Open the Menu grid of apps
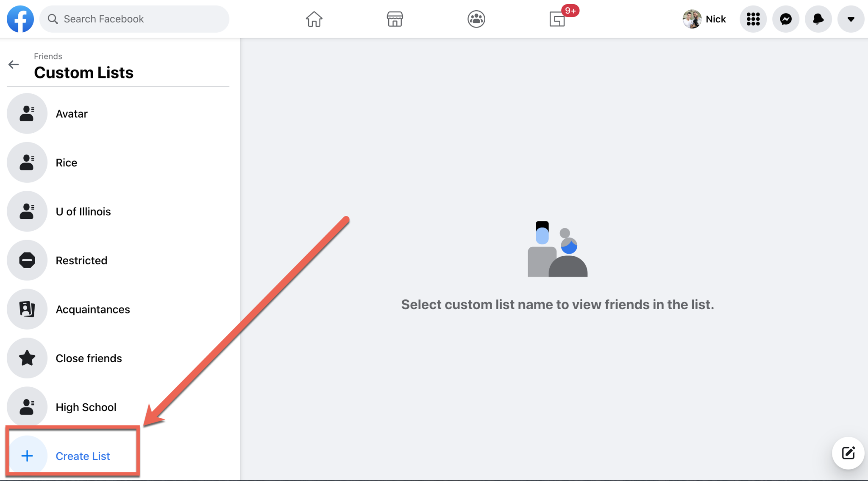The image size is (868, 481). [x=753, y=19]
